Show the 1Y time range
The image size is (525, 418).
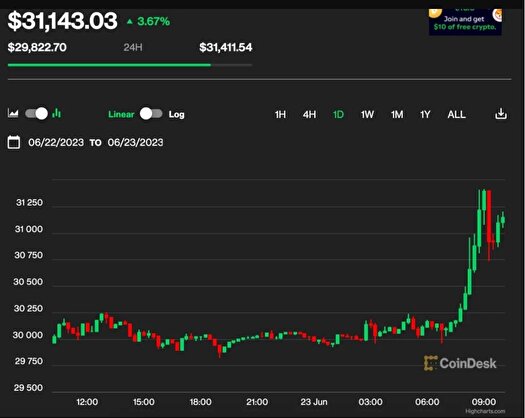tap(425, 115)
